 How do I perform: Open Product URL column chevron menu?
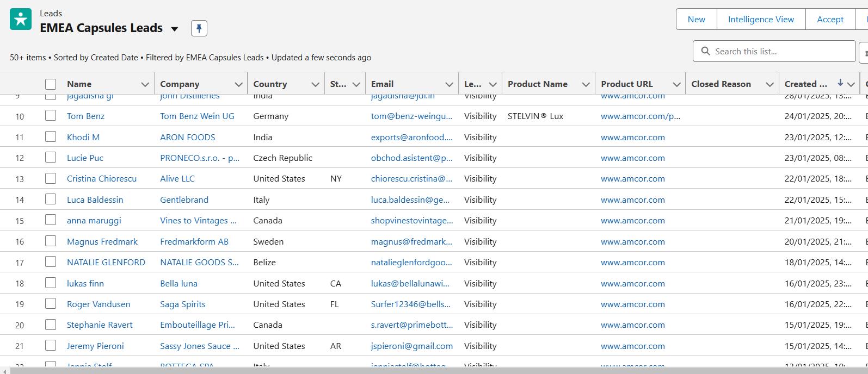click(676, 84)
